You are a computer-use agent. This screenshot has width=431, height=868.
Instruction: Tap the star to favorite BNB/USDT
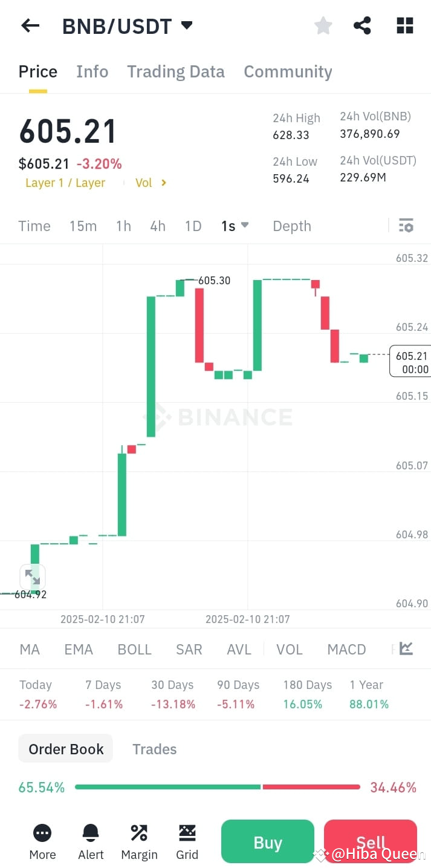323,25
